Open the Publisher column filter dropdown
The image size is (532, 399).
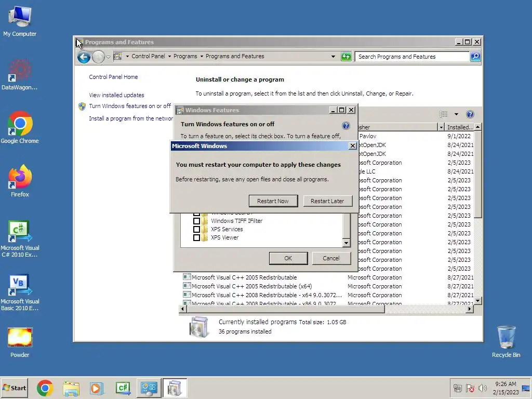[x=441, y=127]
